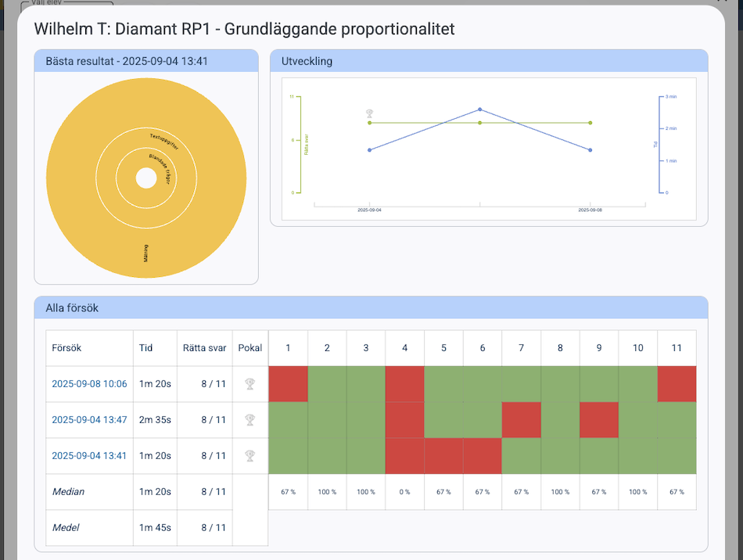Open the attempt link 2025-09-08 10:06
The width and height of the screenshot is (743, 560).
click(89, 384)
